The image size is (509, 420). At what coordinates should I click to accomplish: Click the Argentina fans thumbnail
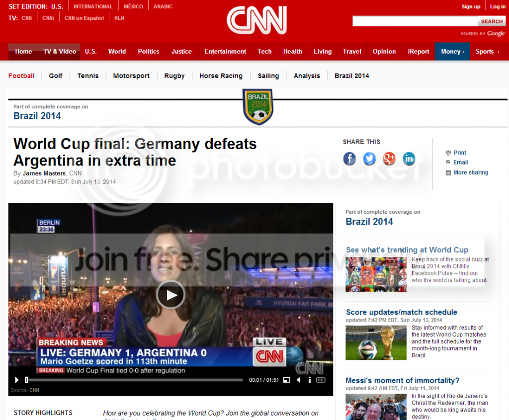[x=376, y=407]
